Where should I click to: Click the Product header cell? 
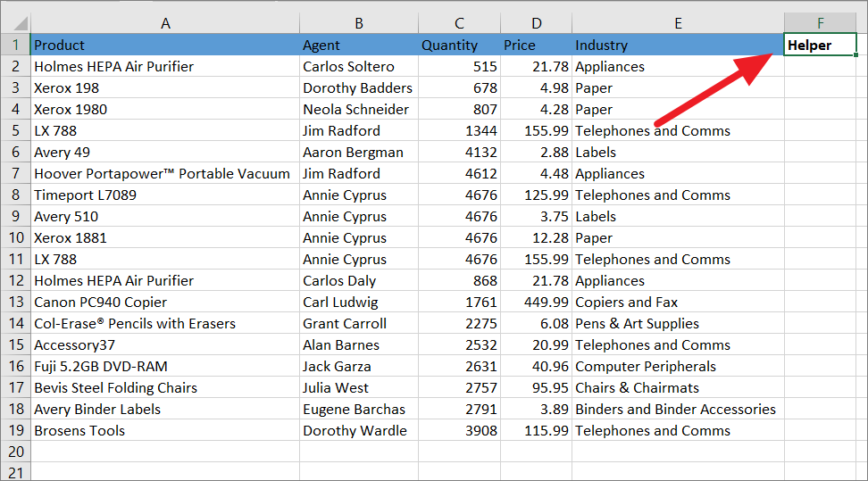coord(165,45)
